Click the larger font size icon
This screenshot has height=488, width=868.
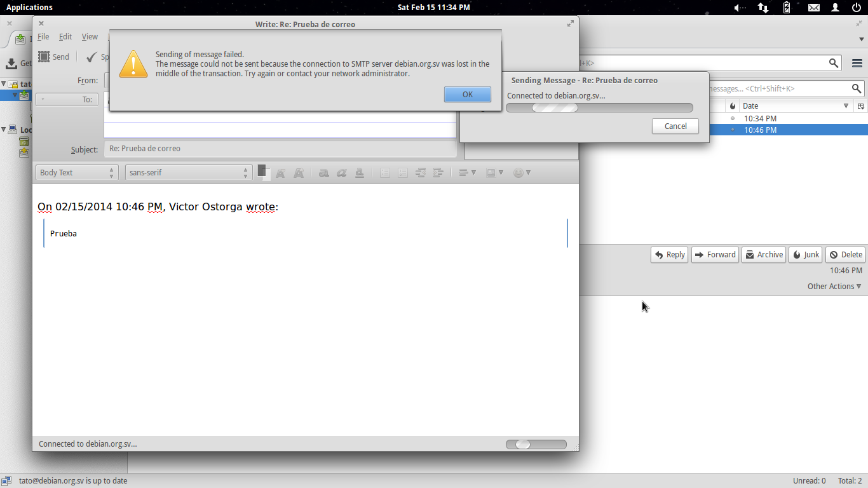pos(299,173)
